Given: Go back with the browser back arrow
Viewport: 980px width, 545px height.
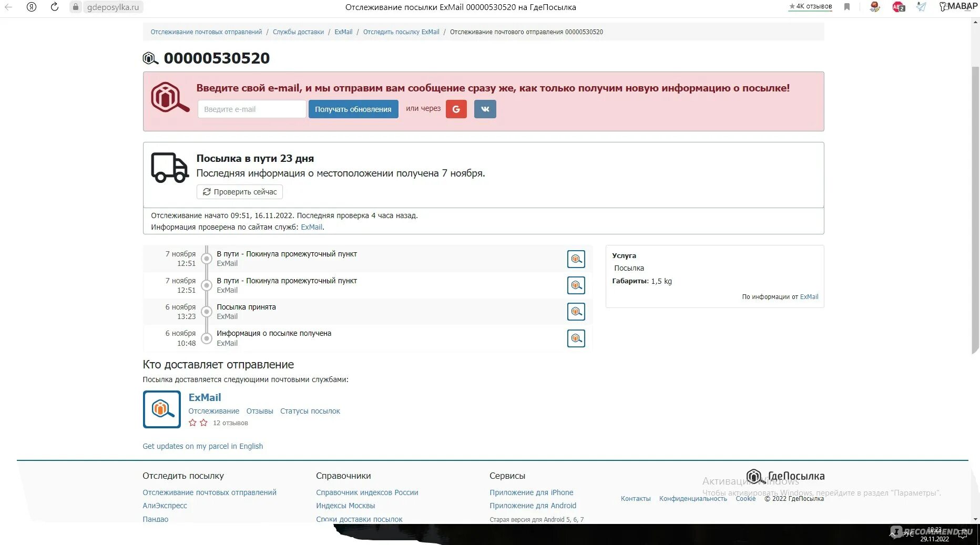Looking at the screenshot, I should pos(8,7).
